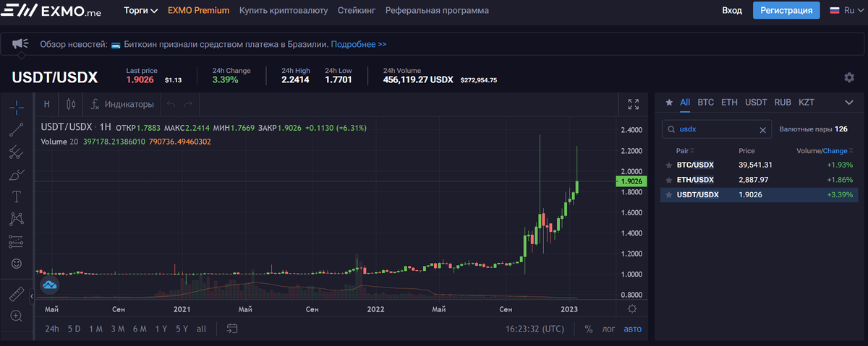Switch the chart to fullscreen mode
The image size is (868, 346).
click(x=633, y=104)
